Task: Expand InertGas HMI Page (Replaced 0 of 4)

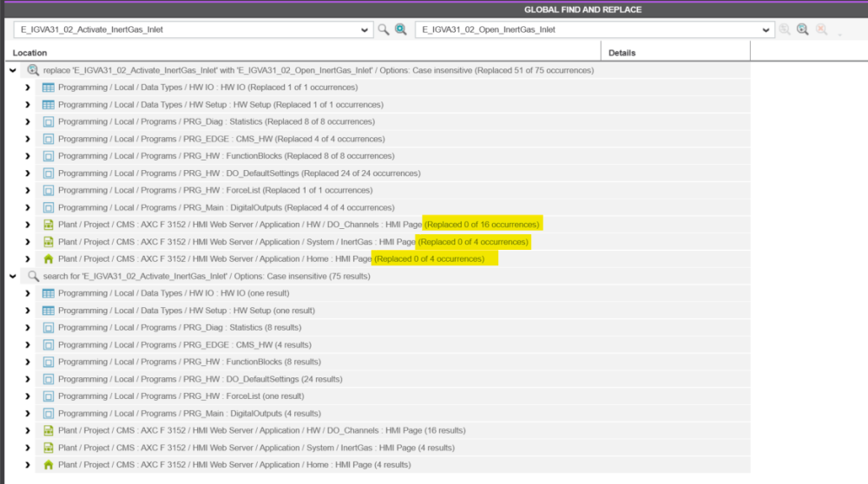Action: tap(28, 242)
